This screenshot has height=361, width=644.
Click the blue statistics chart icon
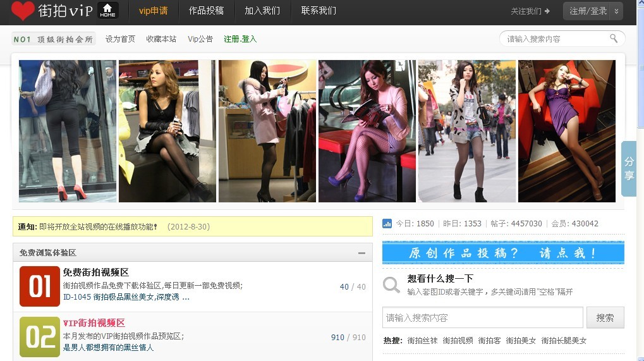click(x=387, y=223)
